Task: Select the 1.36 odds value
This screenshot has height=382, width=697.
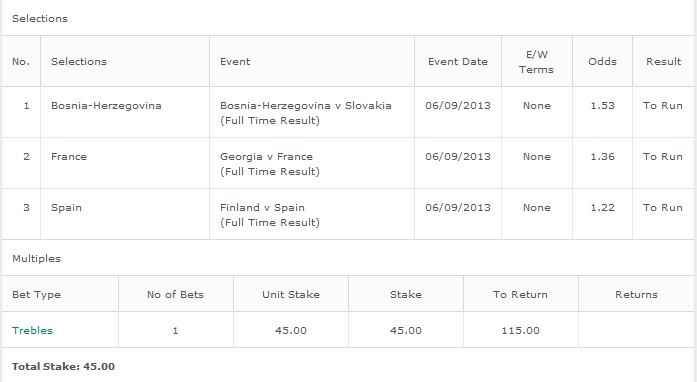Action: [x=602, y=157]
